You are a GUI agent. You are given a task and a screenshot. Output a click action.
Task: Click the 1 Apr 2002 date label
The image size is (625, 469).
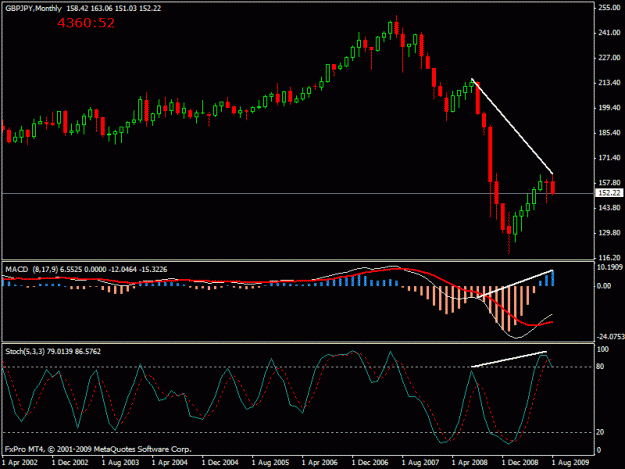[20, 463]
